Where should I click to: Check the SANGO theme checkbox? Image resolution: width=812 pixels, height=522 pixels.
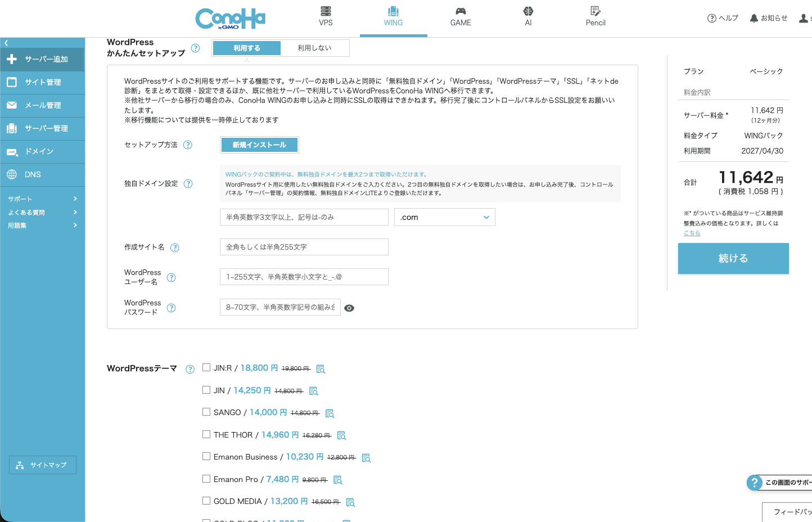(206, 412)
